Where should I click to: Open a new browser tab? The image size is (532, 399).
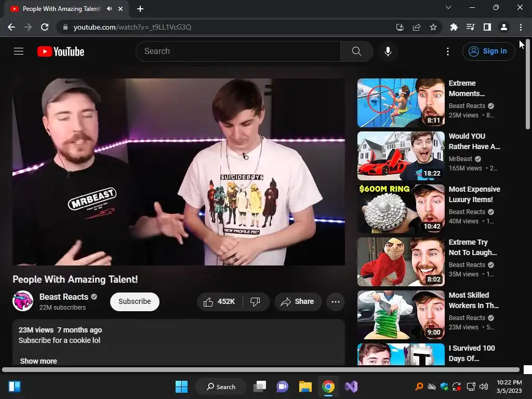pos(140,9)
